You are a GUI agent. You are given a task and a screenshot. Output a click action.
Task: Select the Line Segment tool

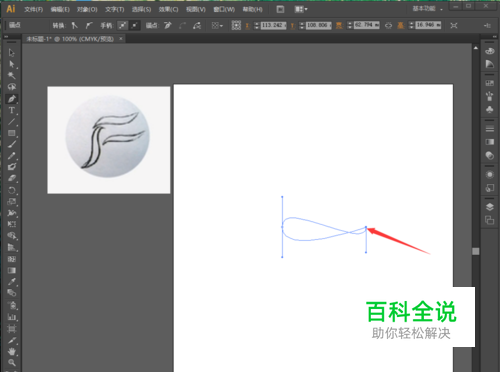(12, 122)
